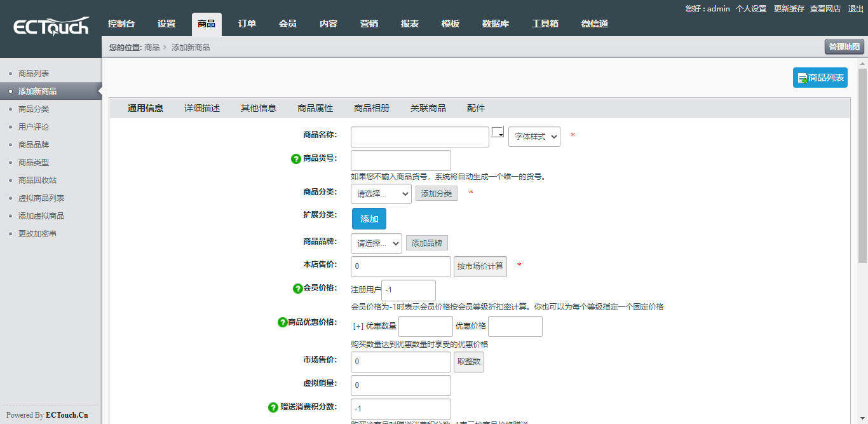Click the help icon beside 会员价格
This screenshot has height=424, width=868.
click(x=297, y=289)
